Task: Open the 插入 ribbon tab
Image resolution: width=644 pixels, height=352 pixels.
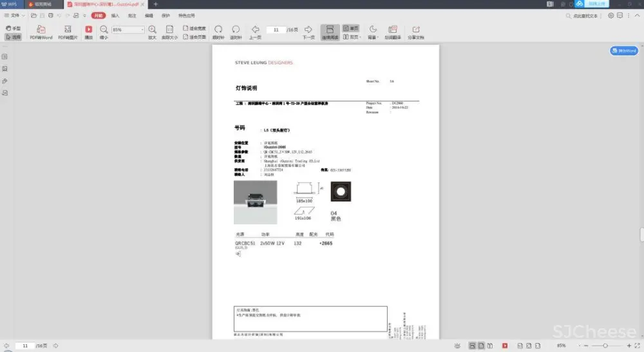Action: coord(115,15)
